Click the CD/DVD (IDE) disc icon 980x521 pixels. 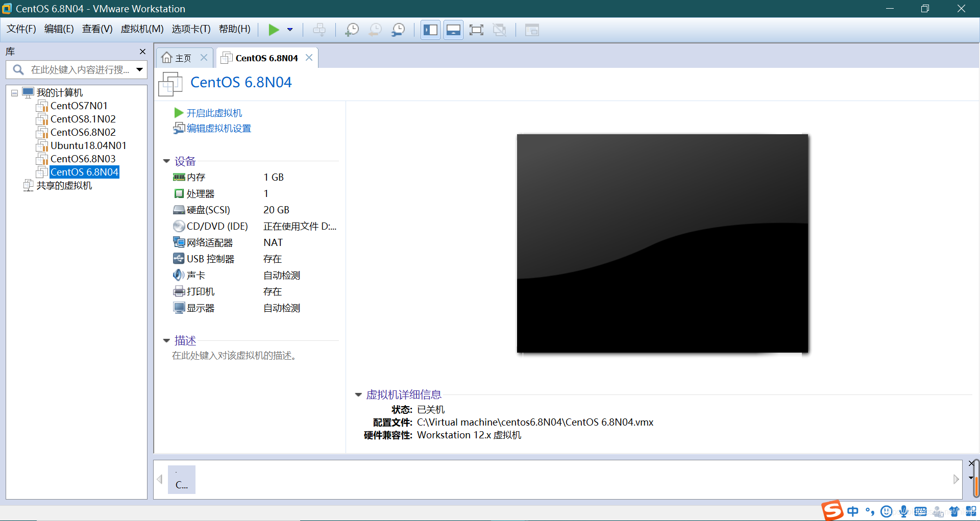point(179,226)
